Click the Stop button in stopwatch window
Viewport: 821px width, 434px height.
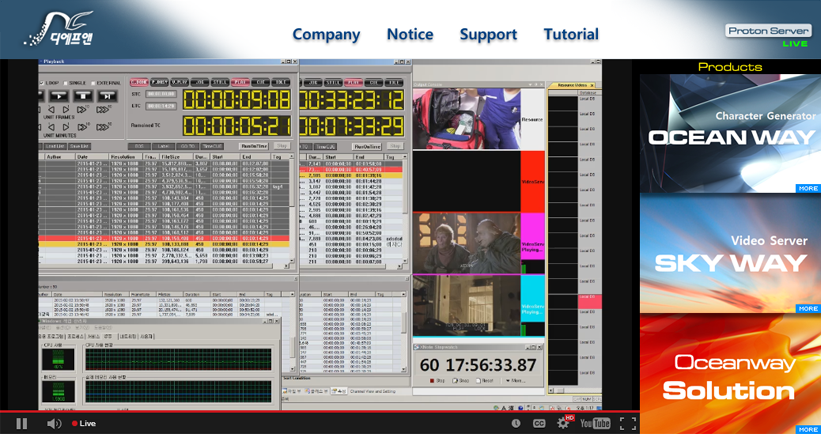pos(437,381)
